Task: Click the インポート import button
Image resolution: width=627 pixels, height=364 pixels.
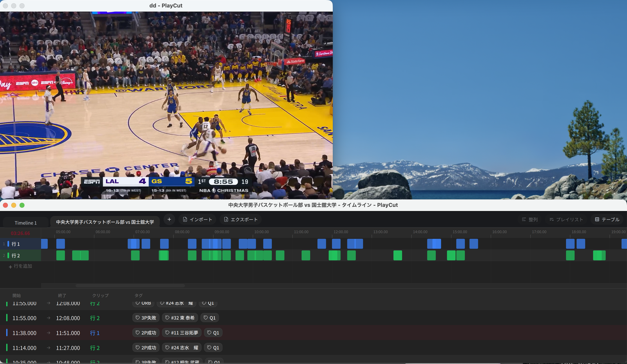Action: 198,220
